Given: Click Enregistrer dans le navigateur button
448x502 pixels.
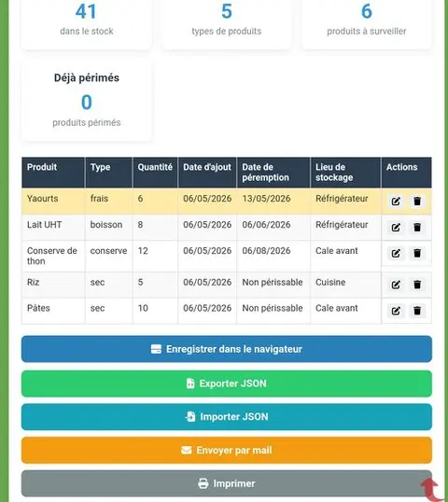Looking at the screenshot, I should (227, 349).
